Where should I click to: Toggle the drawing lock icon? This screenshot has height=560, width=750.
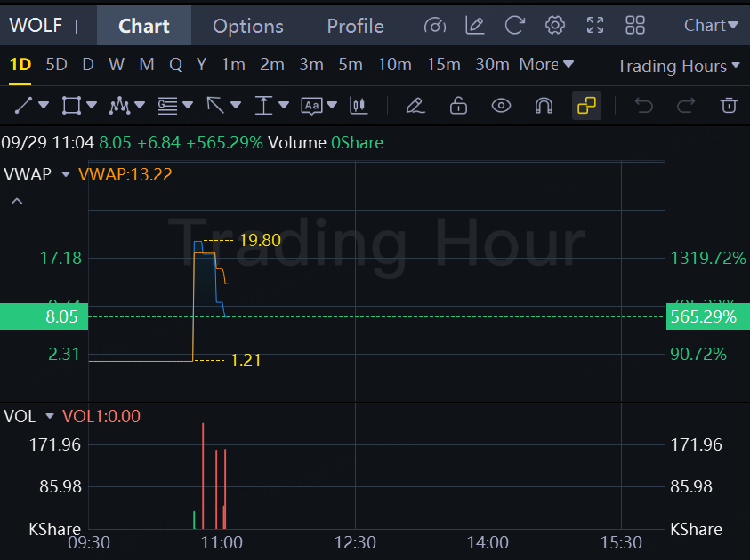pos(458,105)
